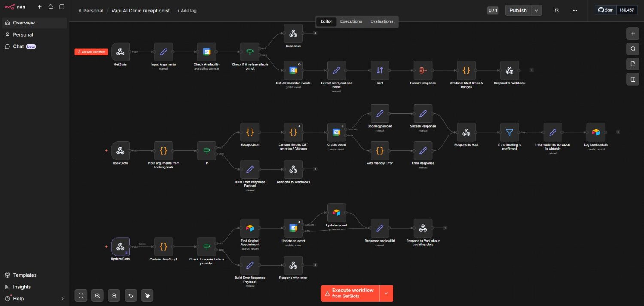Screen dimensions: 644x306
Task: Open Overview in the sidebar
Action: (34, 23)
